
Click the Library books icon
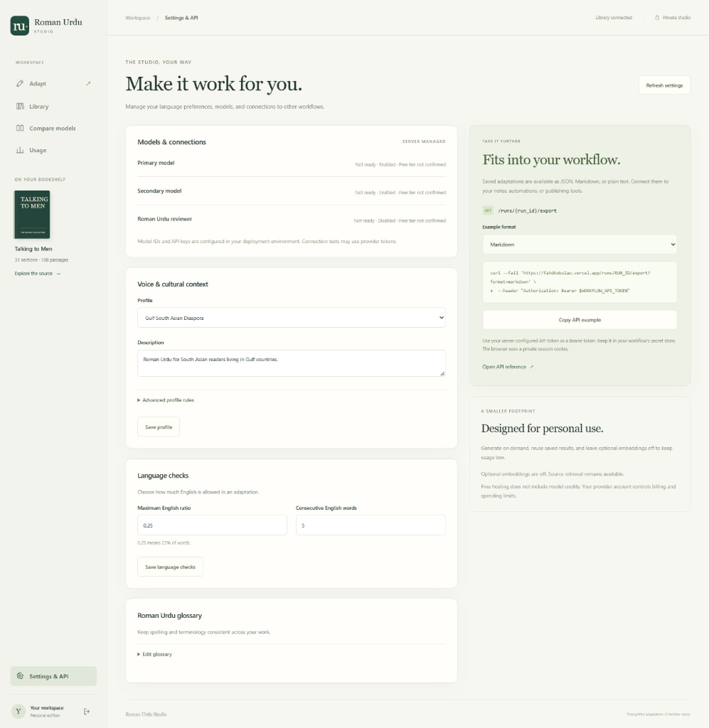(x=20, y=107)
